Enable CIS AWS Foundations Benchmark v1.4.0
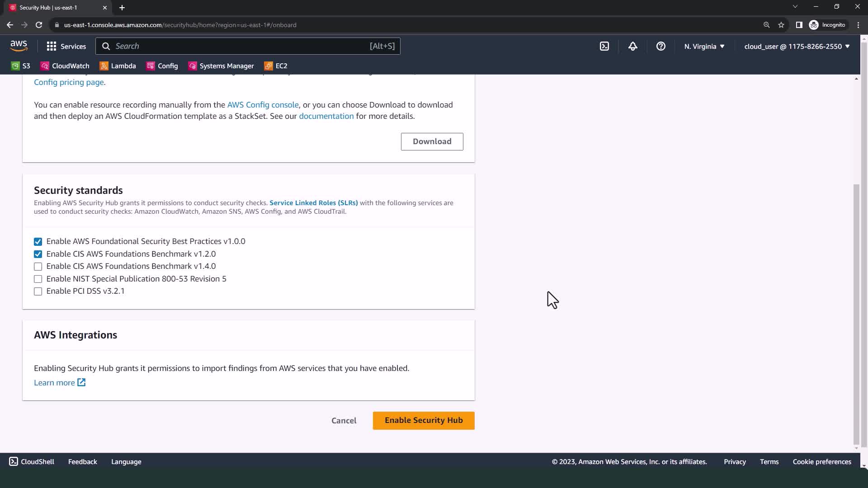This screenshot has width=868, height=488. [38, 267]
